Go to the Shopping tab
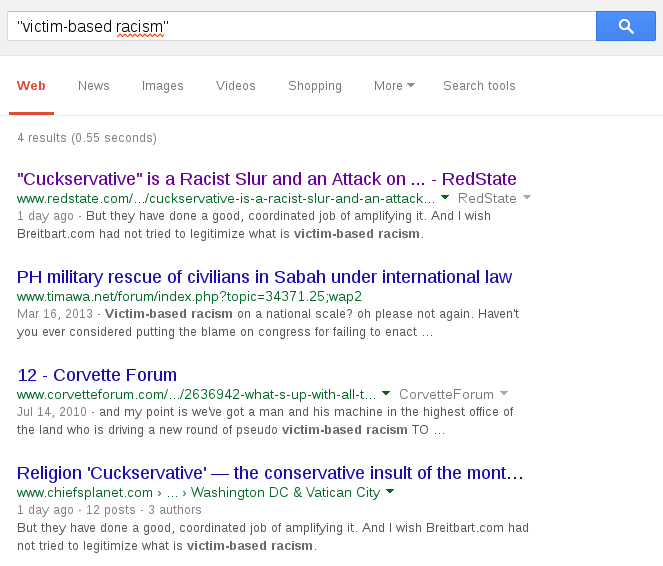663x566 pixels. click(315, 86)
